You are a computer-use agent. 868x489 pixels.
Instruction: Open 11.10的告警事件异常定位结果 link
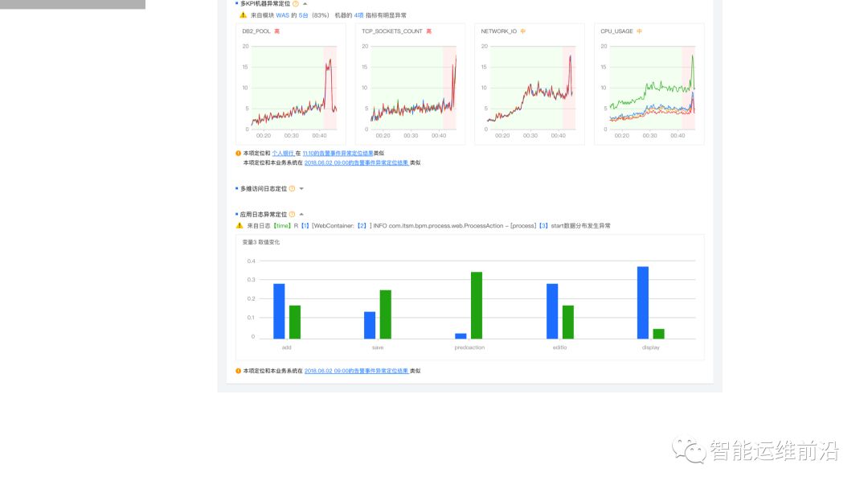338,154
